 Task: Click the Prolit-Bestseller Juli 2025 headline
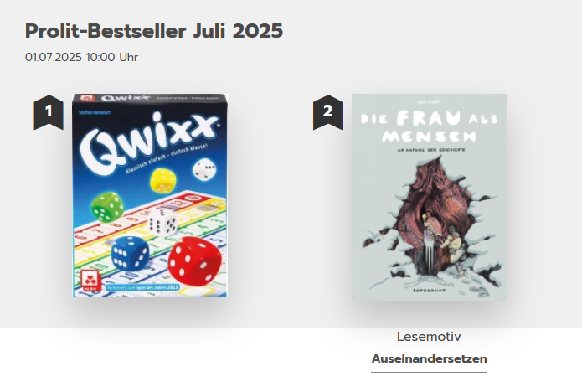coord(154,31)
